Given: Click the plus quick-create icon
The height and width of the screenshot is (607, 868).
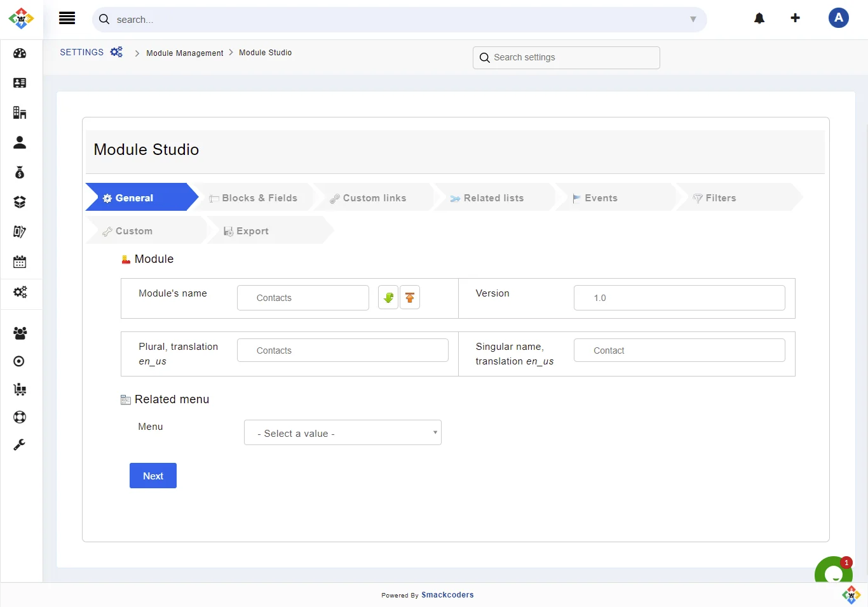Looking at the screenshot, I should coord(795,18).
